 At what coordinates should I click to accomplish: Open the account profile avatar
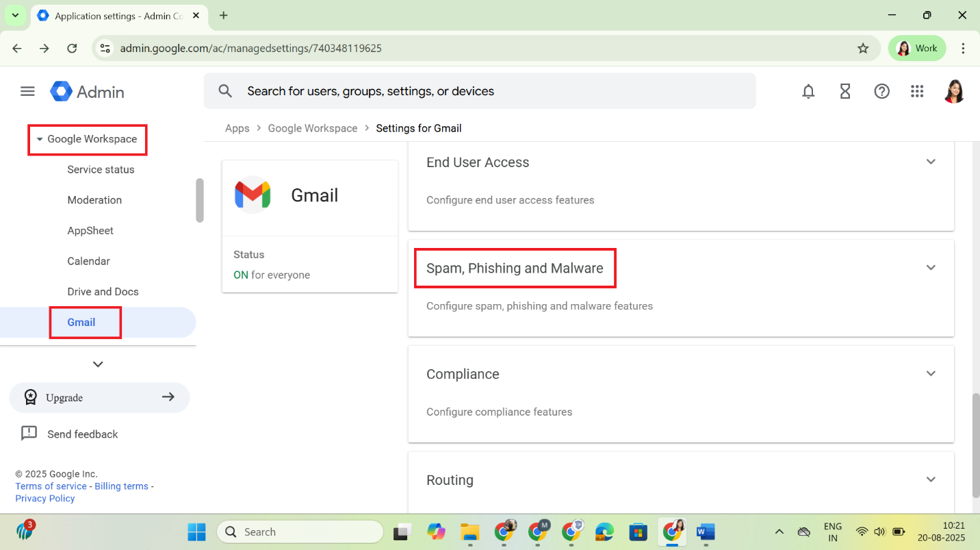(954, 91)
